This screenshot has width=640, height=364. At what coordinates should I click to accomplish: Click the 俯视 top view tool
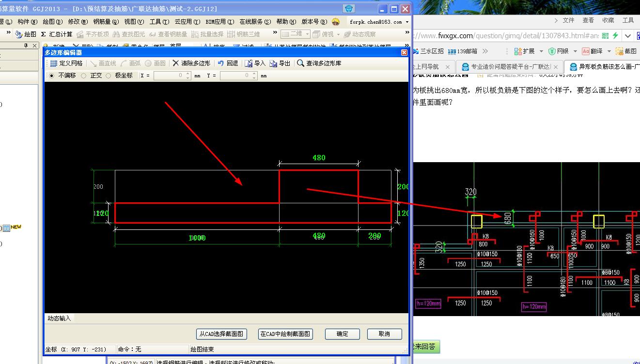[x=323, y=34]
